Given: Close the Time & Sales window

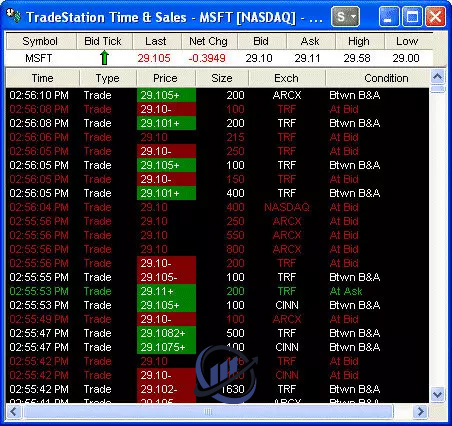Looking at the screenshot, I should coord(435,16).
